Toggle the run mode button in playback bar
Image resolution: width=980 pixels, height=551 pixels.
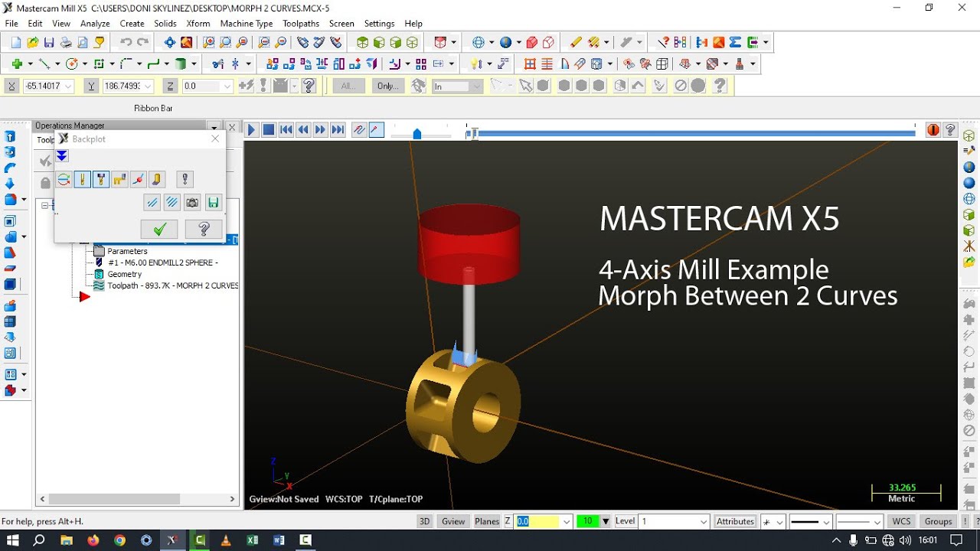click(376, 130)
